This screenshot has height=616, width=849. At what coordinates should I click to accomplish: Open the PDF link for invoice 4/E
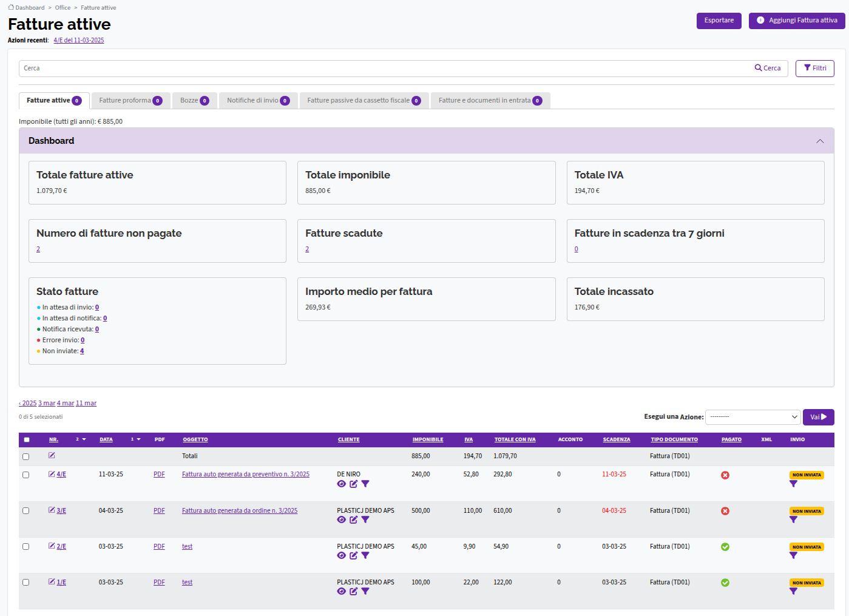click(x=159, y=475)
